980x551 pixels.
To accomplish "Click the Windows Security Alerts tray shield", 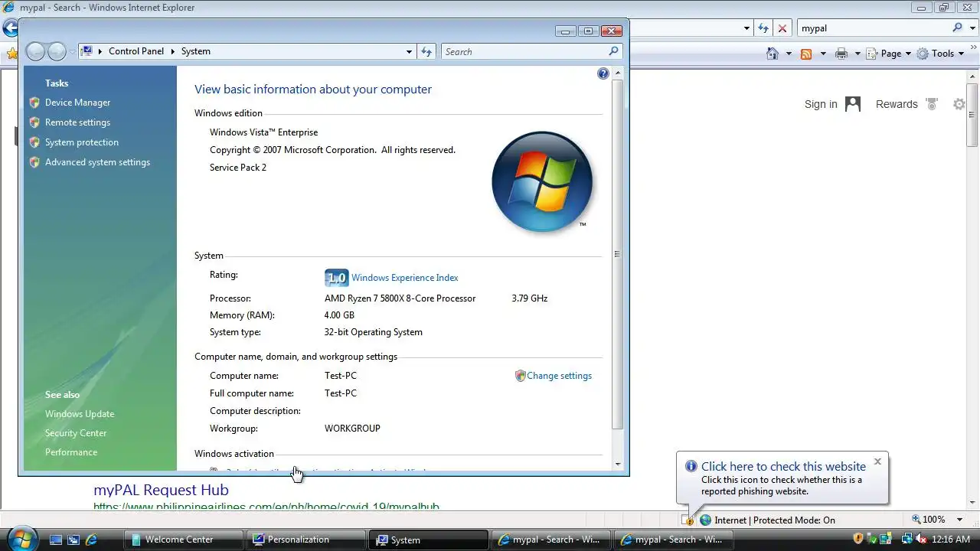I will click(858, 540).
